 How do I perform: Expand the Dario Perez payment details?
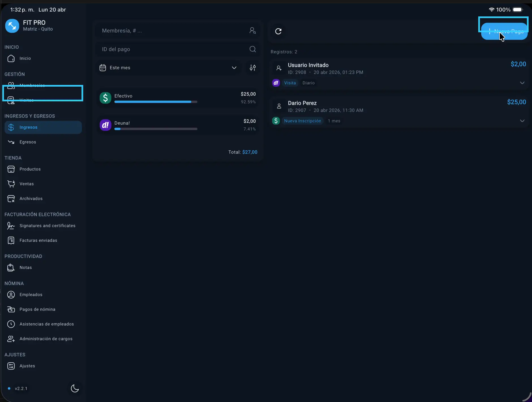(x=522, y=121)
